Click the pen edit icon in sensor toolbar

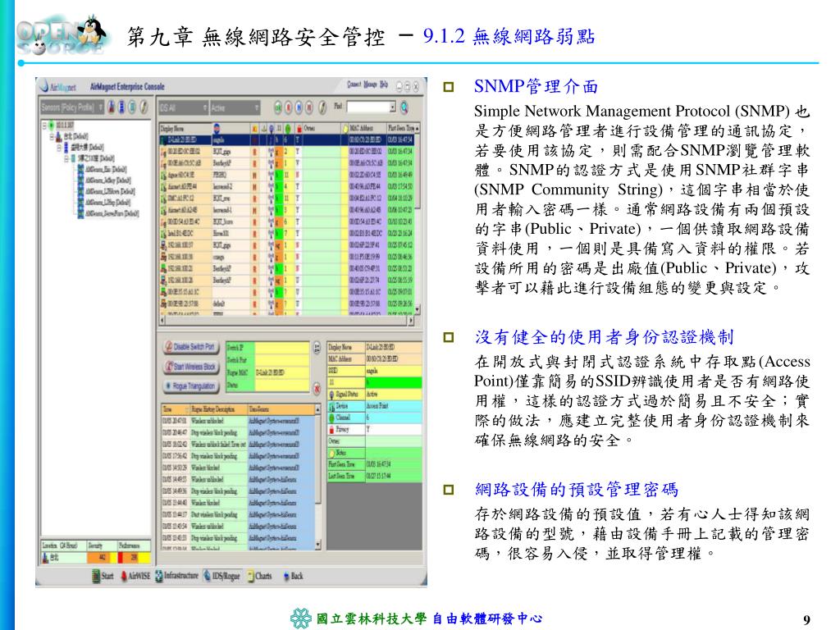pyautogui.click(x=144, y=107)
